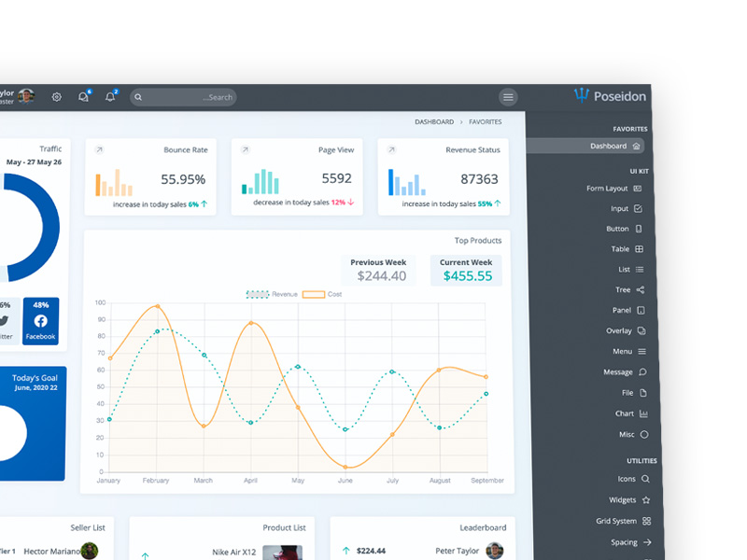Open Form Layout in the UI Kit menu
The image size is (747, 560).
(614, 189)
